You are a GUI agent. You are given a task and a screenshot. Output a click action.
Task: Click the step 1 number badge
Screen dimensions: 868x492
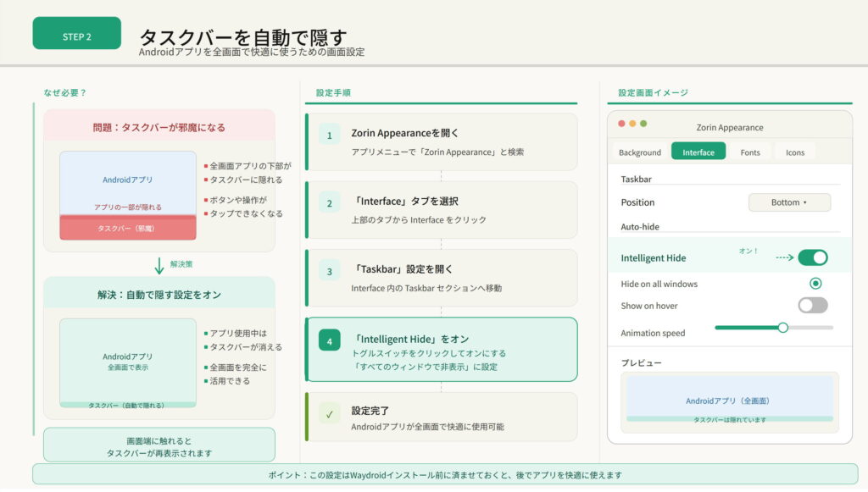[329, 135]
